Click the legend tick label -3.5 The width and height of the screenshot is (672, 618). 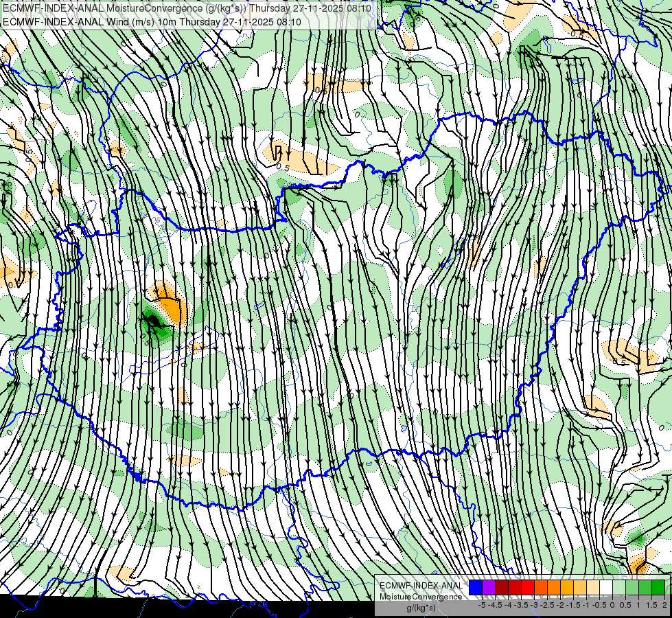521,605
